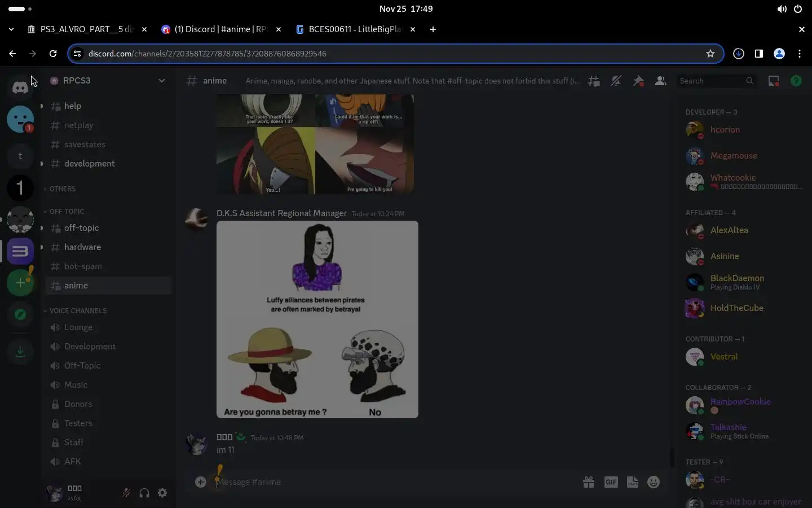Open the Luffy betrayal meme image

click(317, 319)
